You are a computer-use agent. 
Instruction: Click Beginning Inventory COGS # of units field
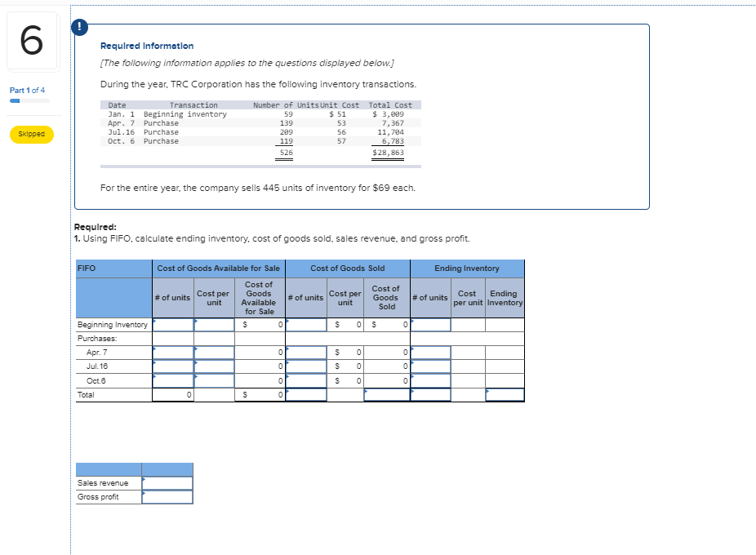pos(306,325)
